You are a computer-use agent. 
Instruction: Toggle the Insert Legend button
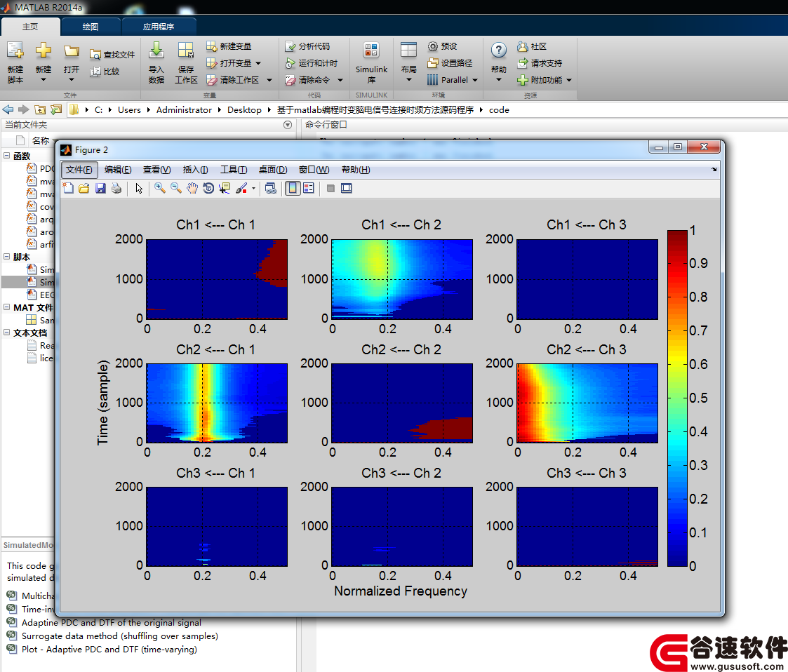309,188
